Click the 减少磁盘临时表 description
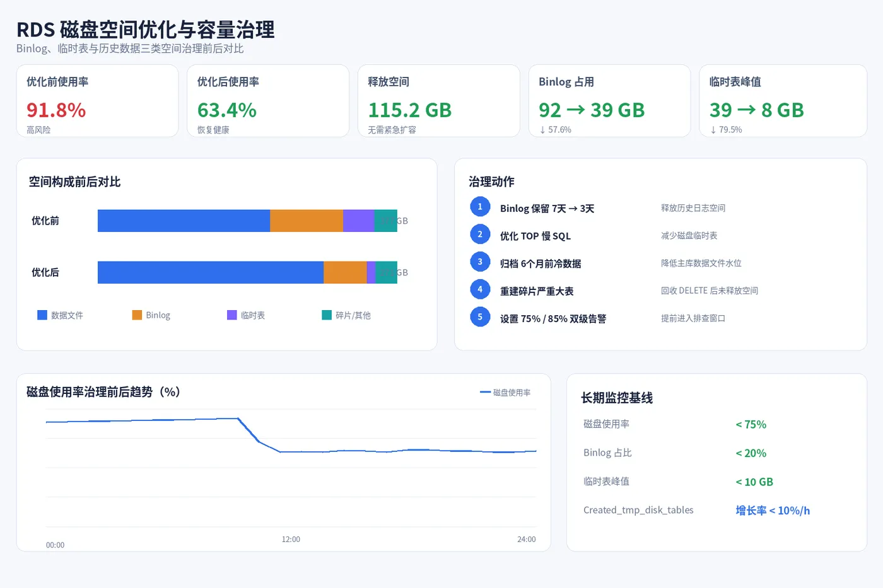This screenshot has width=883, height=588. coord(689,236)
